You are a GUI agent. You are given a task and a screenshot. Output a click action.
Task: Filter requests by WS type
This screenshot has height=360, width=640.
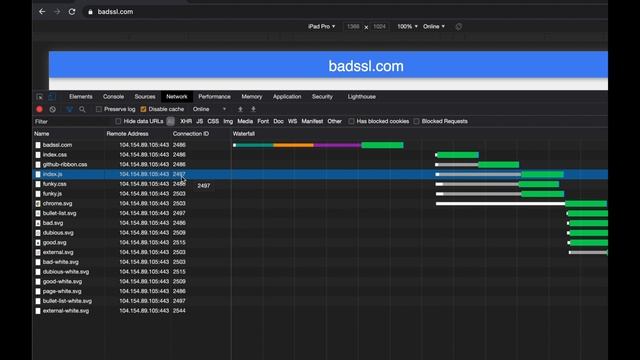click(292, 121)
